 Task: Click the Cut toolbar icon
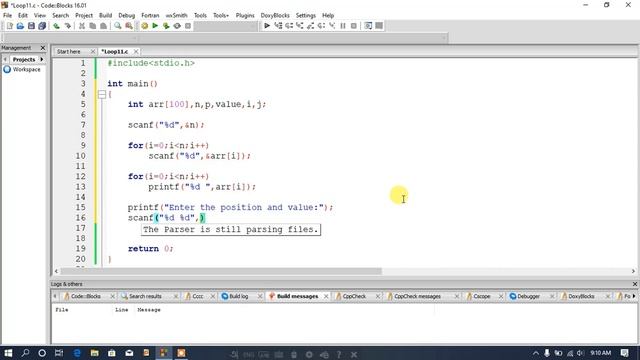[x=82, y=26]
